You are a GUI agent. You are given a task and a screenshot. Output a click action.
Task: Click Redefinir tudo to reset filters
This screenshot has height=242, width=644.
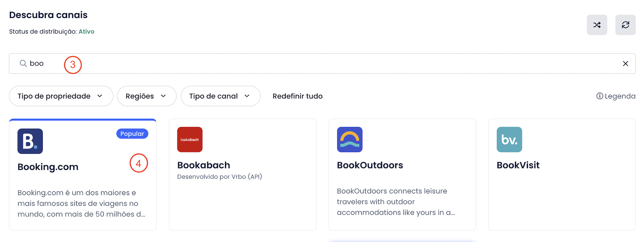tap(297, 96)
